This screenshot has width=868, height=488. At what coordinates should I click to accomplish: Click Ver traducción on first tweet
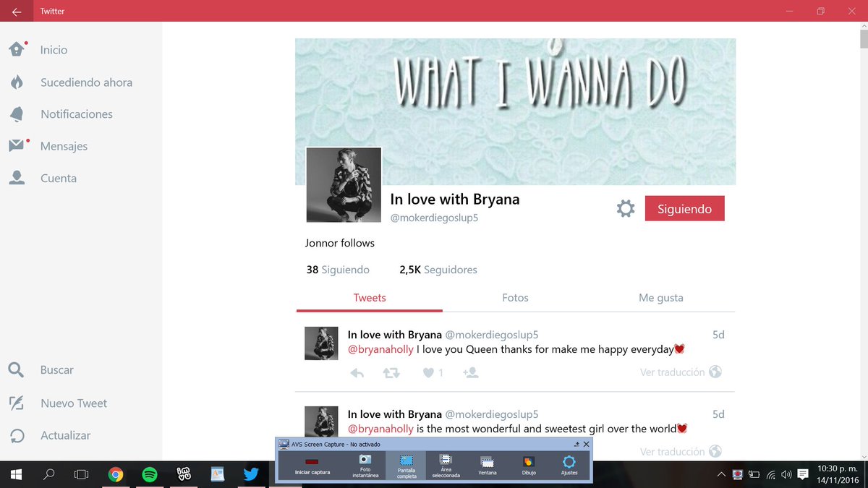[x=672, y=372]
